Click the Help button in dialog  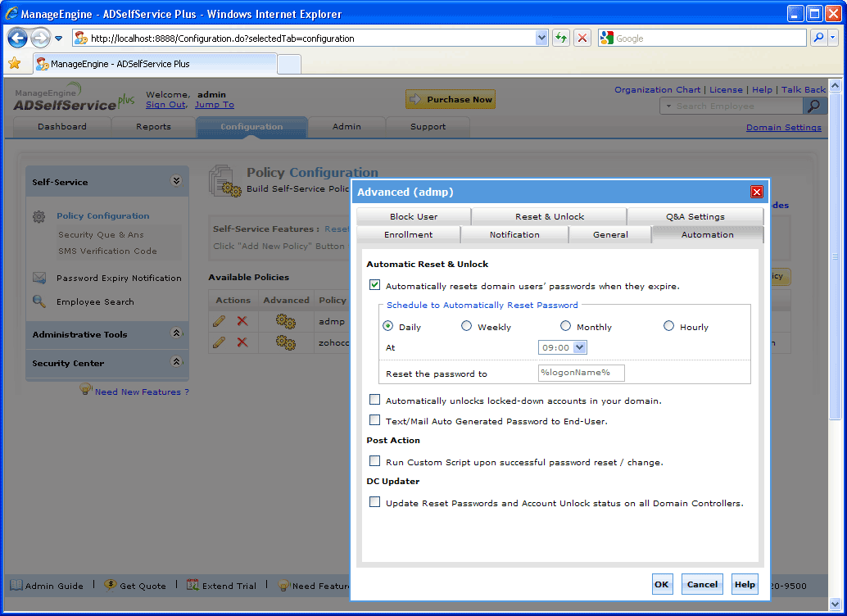pos(745,584)
